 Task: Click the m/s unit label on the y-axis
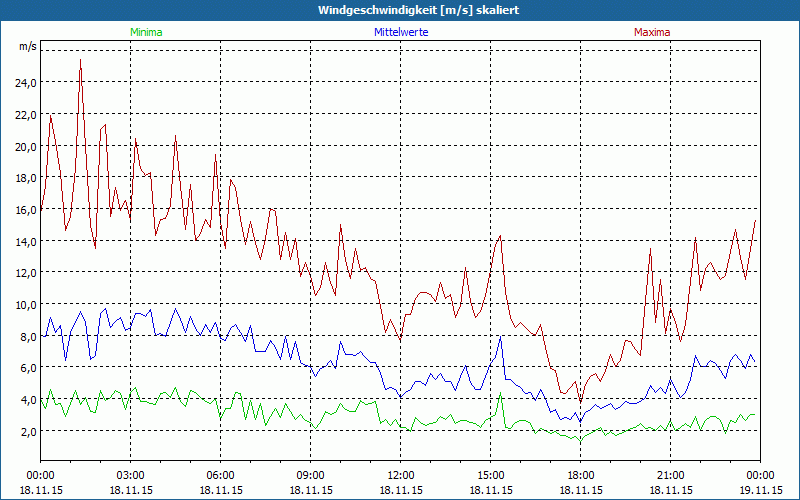click(27, 47)
